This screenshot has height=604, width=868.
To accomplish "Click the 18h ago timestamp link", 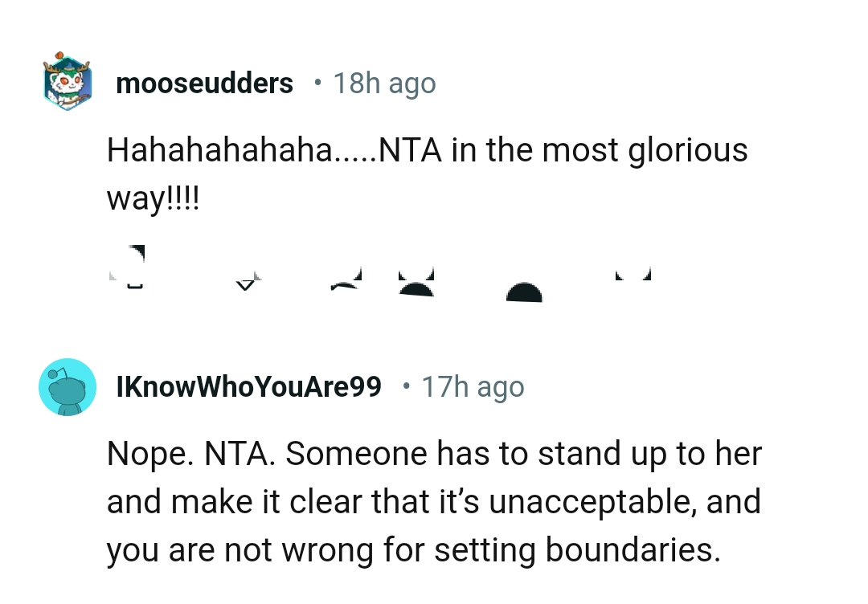I will click(x=385, y=82).
